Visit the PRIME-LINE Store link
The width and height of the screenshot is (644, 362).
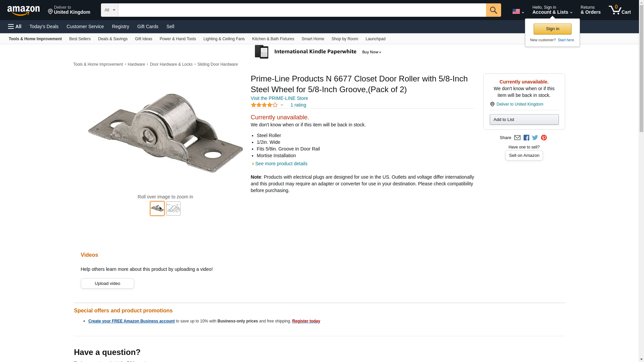pyautogui.click(x=279, y=98)
